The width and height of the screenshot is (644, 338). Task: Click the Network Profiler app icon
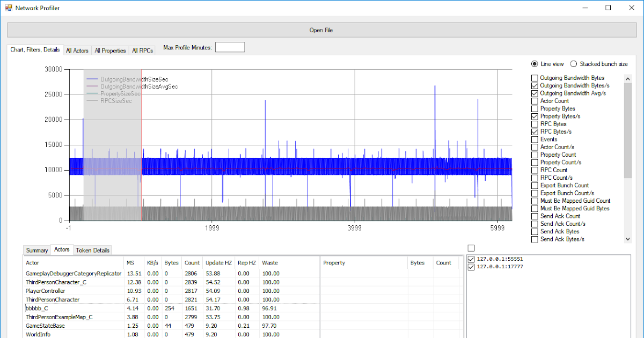[8, 8]
